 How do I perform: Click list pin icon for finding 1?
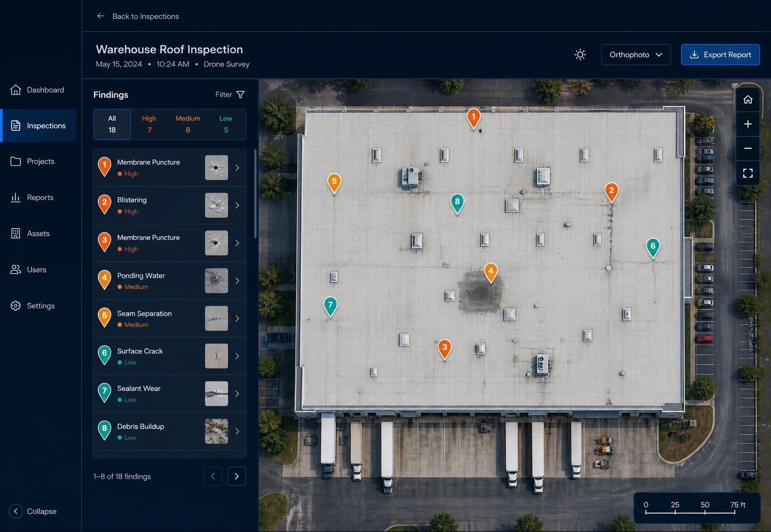105,166
